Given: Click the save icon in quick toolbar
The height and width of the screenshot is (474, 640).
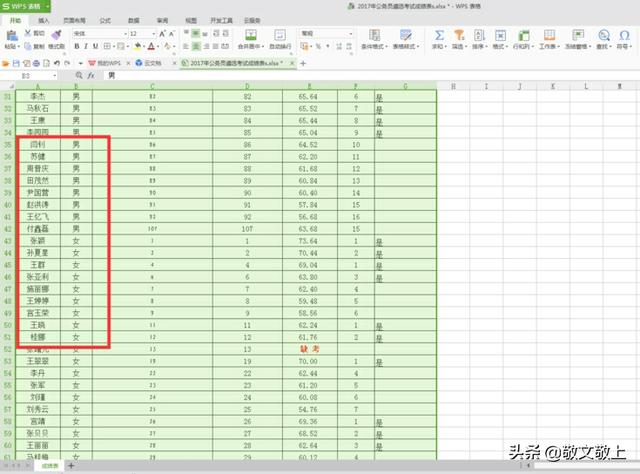Looking at the screenshot, I should pos(16,63).
